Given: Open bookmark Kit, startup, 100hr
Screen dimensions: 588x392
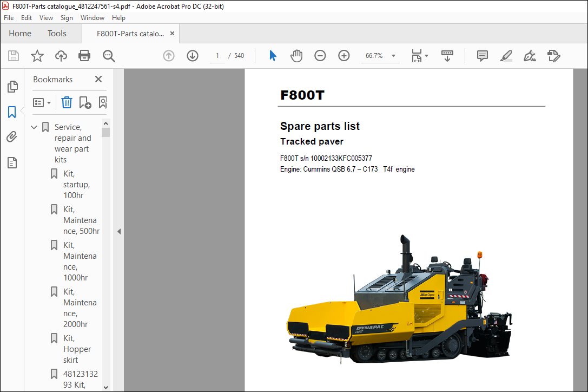Looking at the screenshot, I should (76, 185).
